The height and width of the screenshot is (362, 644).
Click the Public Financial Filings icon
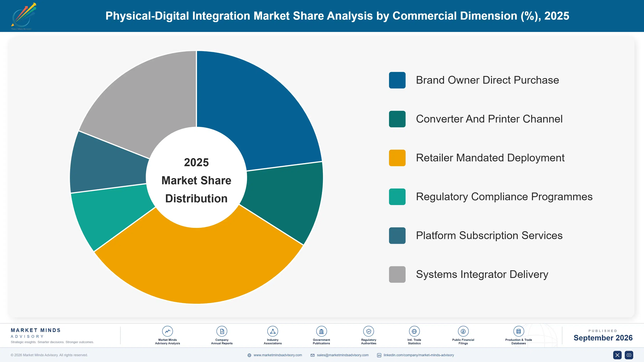[x=463, y=331]
